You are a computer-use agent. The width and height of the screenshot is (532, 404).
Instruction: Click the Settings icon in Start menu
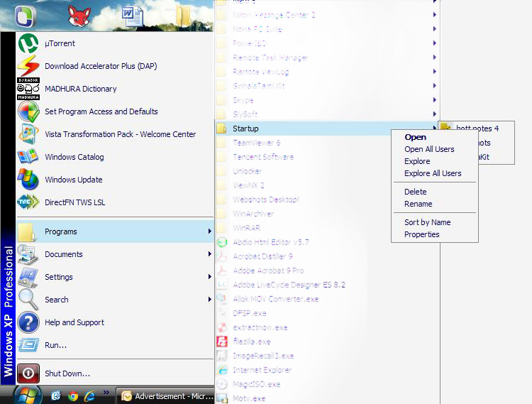click(x=28, y=277)
